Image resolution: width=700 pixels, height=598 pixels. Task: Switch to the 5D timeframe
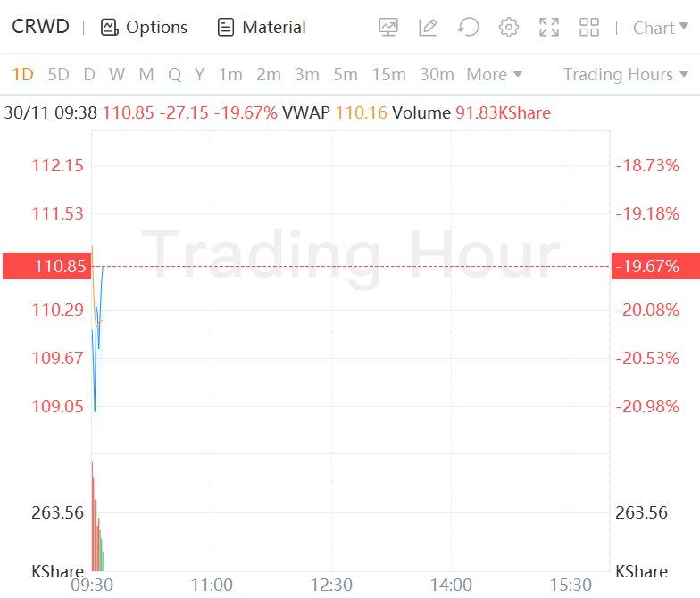click(58, 74)
